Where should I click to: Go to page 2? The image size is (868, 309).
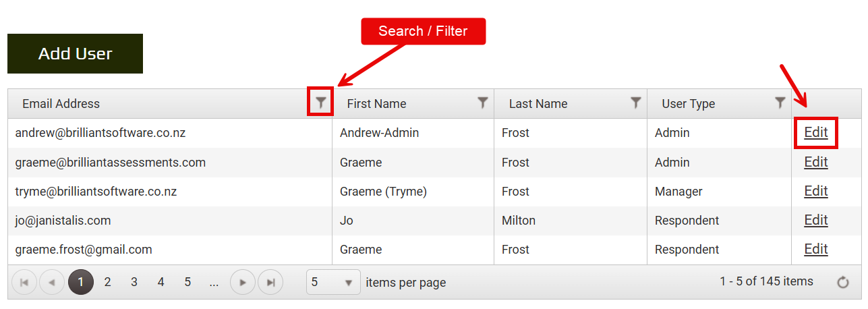pos(107,283)
